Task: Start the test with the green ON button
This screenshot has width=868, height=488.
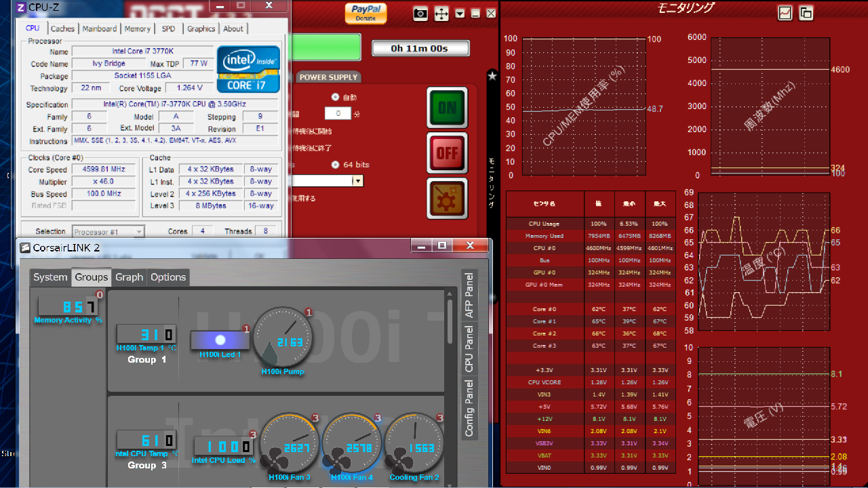Action: [448, 107]
